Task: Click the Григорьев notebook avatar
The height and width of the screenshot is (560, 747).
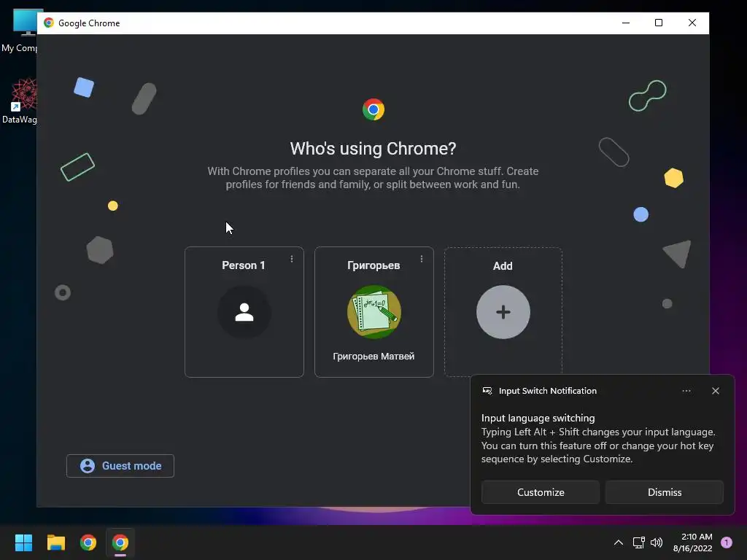Action: click(x=374, y=312)
